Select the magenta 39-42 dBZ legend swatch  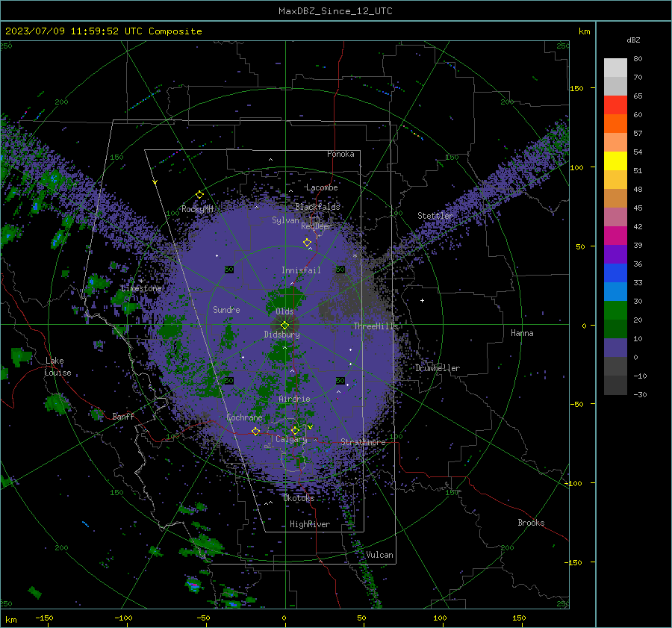(615, 235)
